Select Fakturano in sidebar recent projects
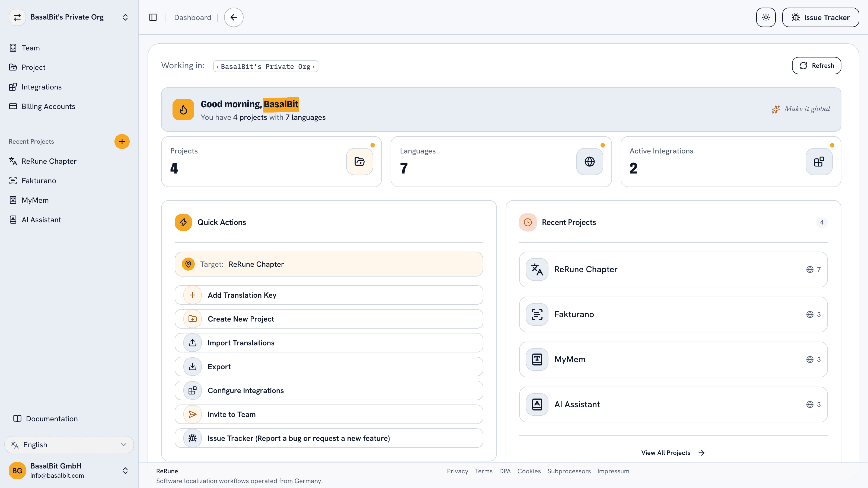Screen dimensions: 868x488 point(69,181)
